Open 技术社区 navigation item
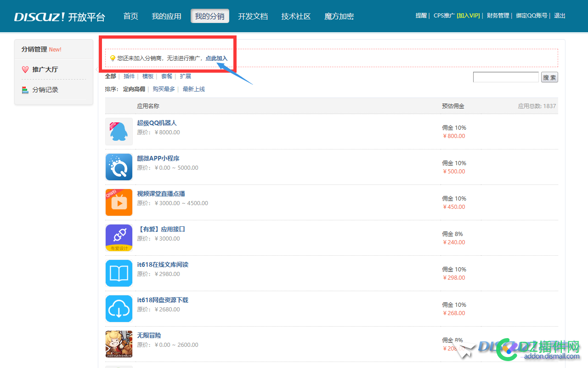588x368 pixels. [296, 16]
